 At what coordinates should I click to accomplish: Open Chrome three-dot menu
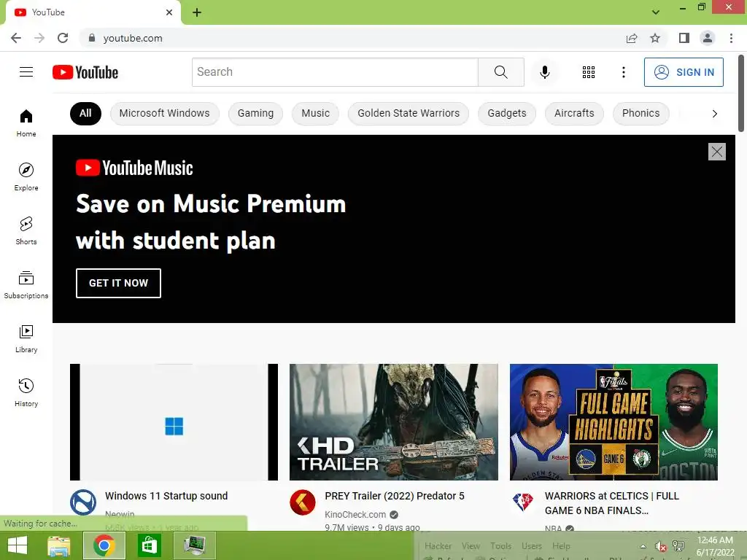click(731, 38)
